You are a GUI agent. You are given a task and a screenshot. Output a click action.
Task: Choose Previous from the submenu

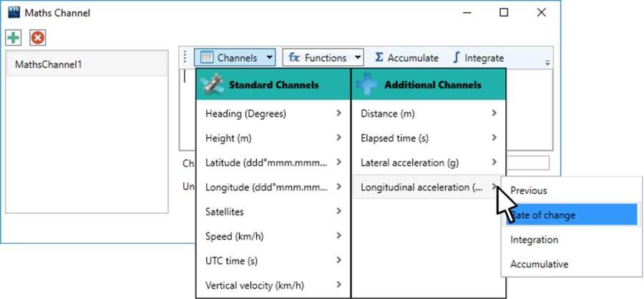pyautogui.click(x=571, y=190)
